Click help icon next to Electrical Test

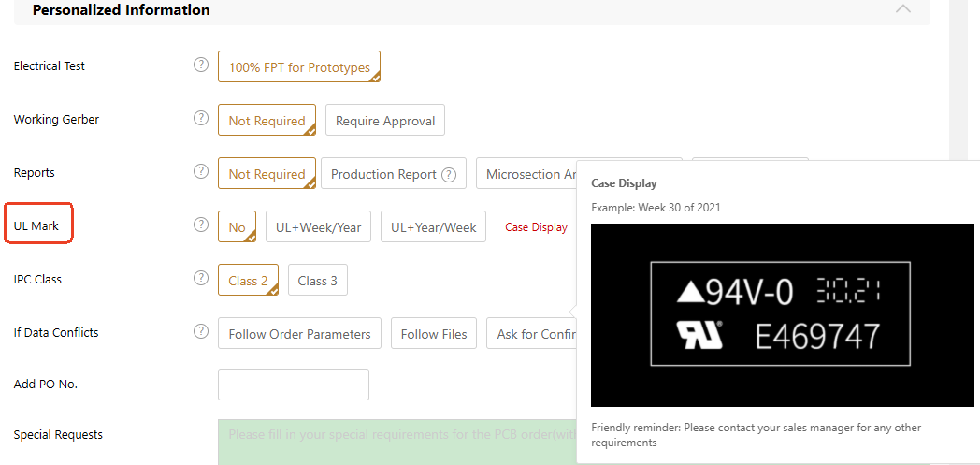tap(200, 65)
